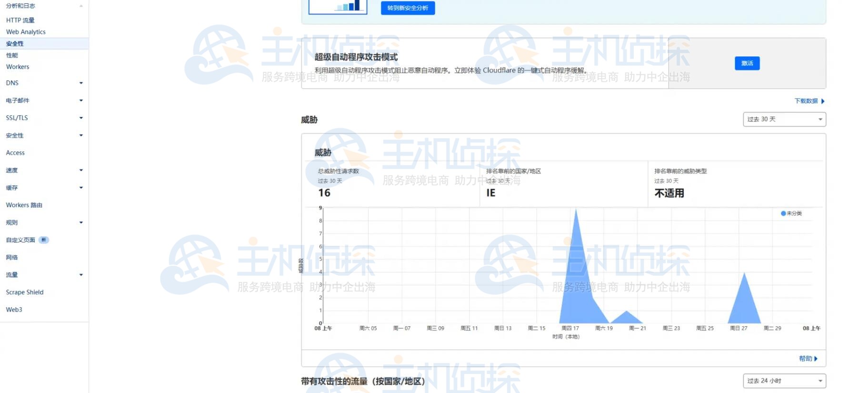The width and height of the screenshot is (868, 393).
Task: Click the security analytics chart thumbnail
Action: point(338,7)
